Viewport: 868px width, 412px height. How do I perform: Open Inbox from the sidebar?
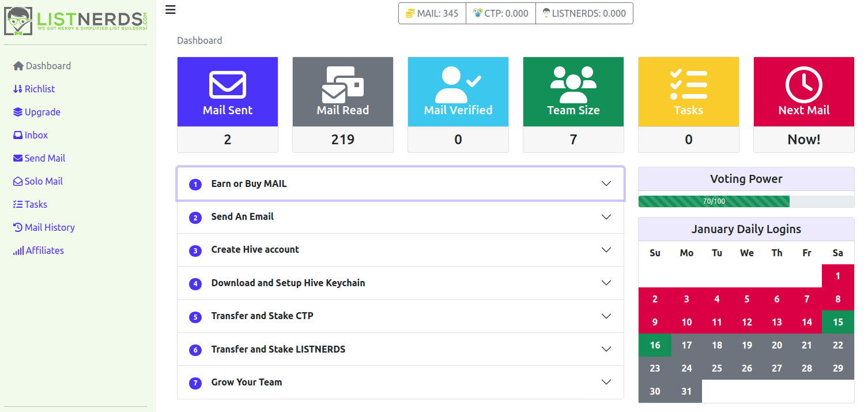pos(31,135)
